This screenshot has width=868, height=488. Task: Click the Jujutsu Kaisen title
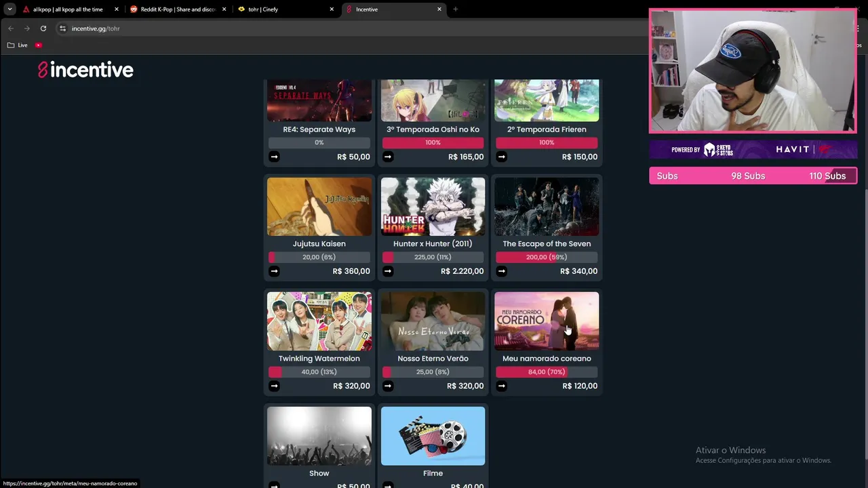(319, 244)
